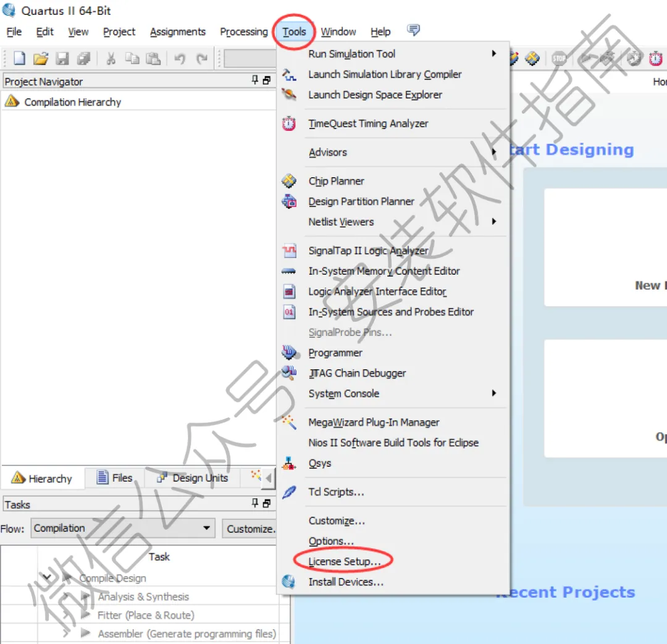Viewport: 667px width, 644px height.
Task: Click the Redo toolbar icon
Action: (x=201, y=58)
